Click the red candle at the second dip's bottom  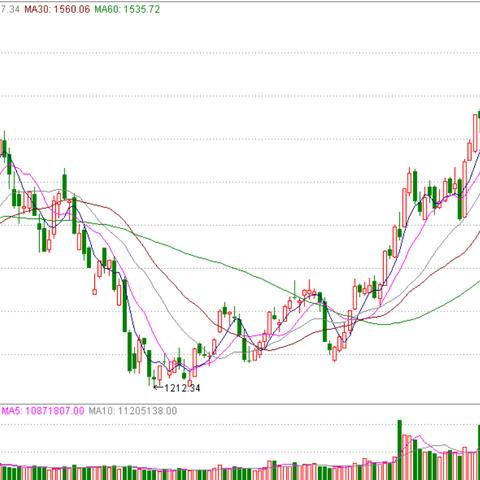point(335,354)
